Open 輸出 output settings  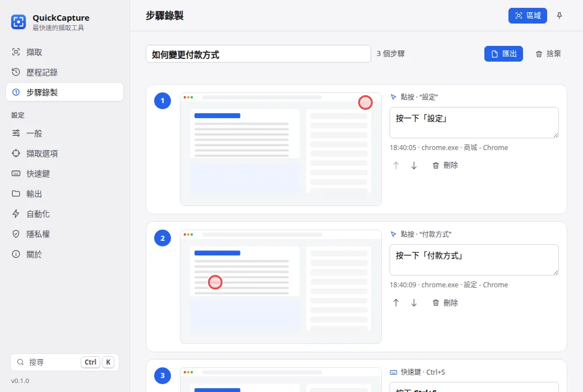64,194
